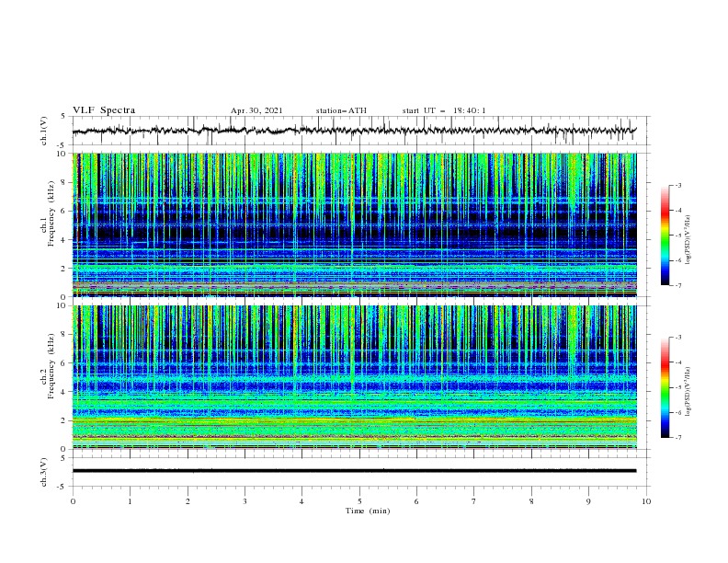Viewport: 728px width, 563px height.
Task: Click the ch.2 colorbar log(PSD) label
Action: click(x=688, y=392)
